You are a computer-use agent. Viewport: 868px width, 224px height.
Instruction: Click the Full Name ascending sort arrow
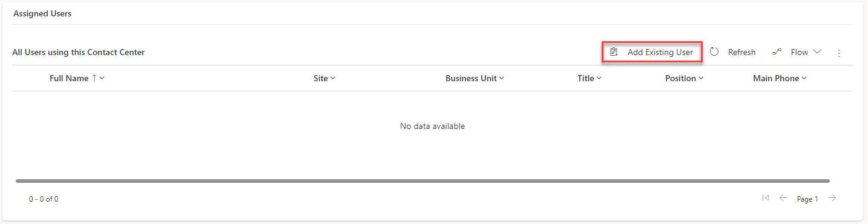tap(94, 78)
